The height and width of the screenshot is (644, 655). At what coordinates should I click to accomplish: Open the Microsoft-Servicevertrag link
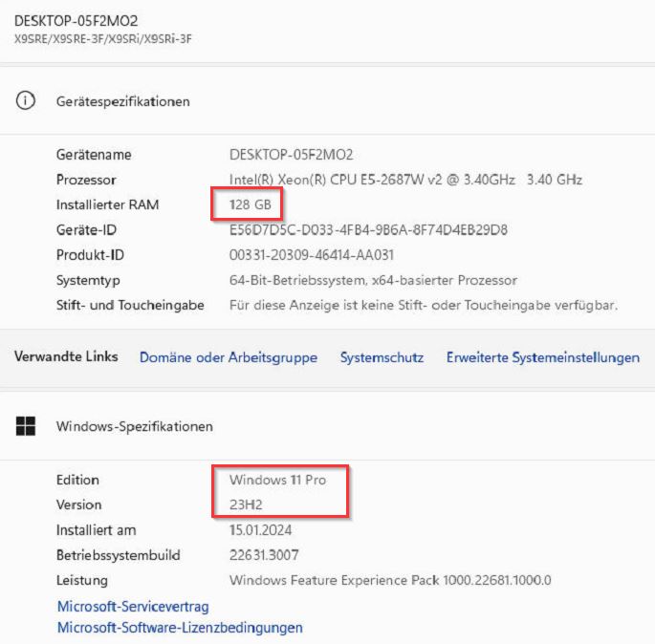tap(133, 607)
